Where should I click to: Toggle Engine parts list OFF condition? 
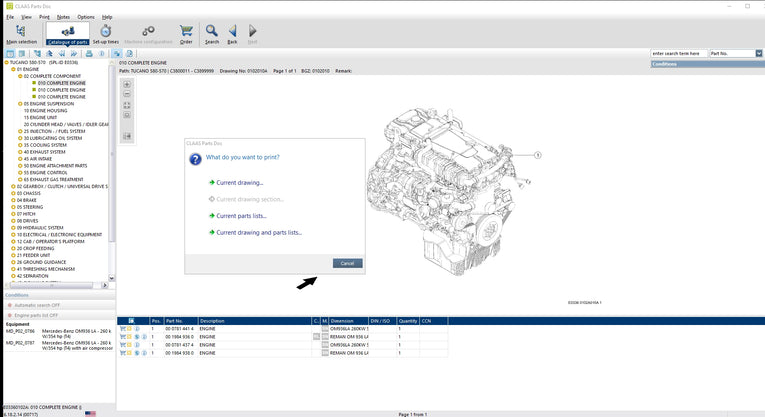coord(35,315)
